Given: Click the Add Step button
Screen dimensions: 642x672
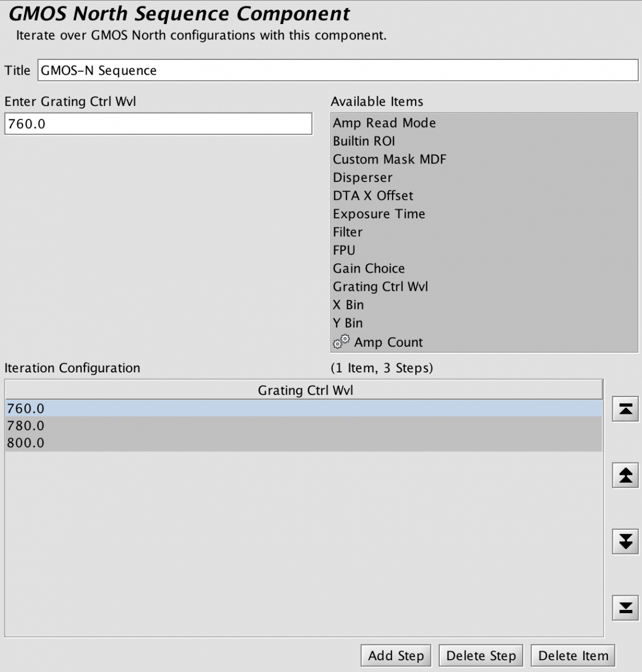Looking at the screenshot, I should tap(396, 656).
